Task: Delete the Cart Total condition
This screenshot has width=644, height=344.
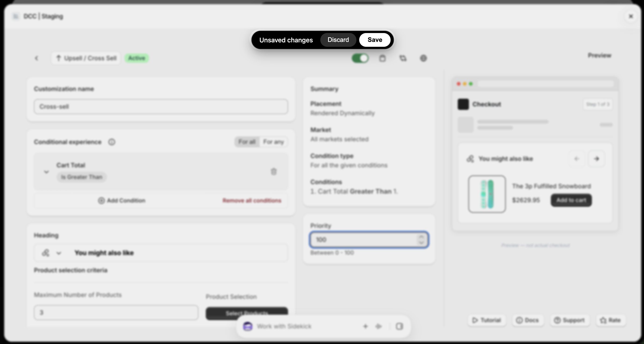Action: pos(274,172)
